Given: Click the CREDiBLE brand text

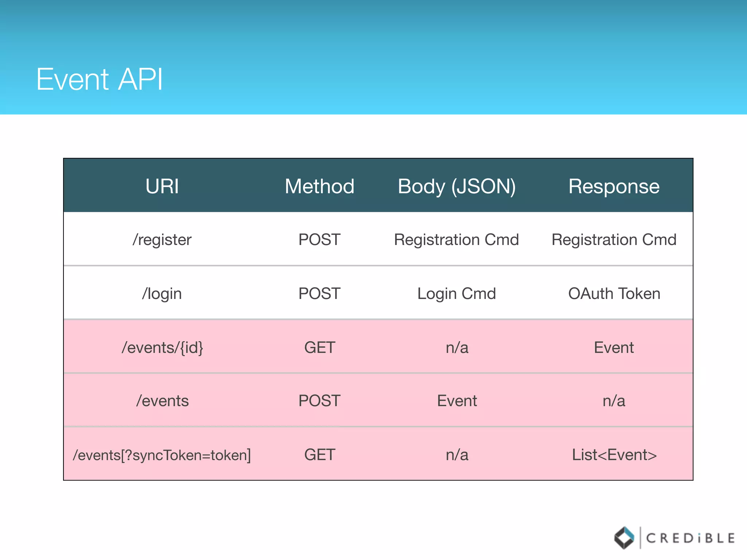Looking at the screenshot, I should tap(690, 538).
